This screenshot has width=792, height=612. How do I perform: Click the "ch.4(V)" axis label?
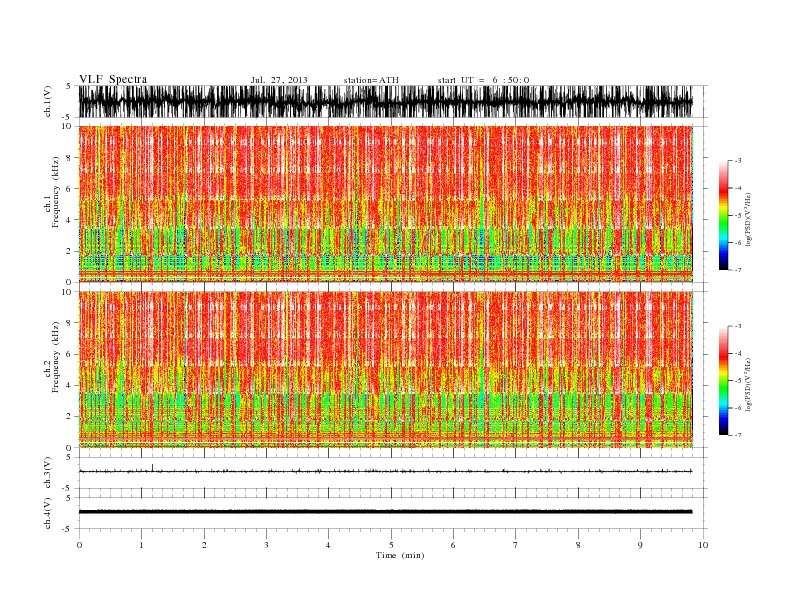(x=48, y=513)
